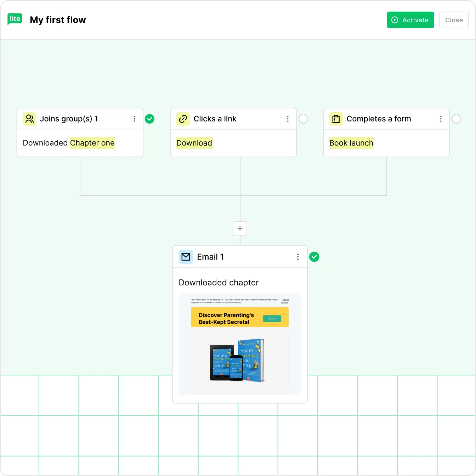Open options menu for Email 1
The width and height of the screenshot is (476, 476).
[x=298, y=257]
